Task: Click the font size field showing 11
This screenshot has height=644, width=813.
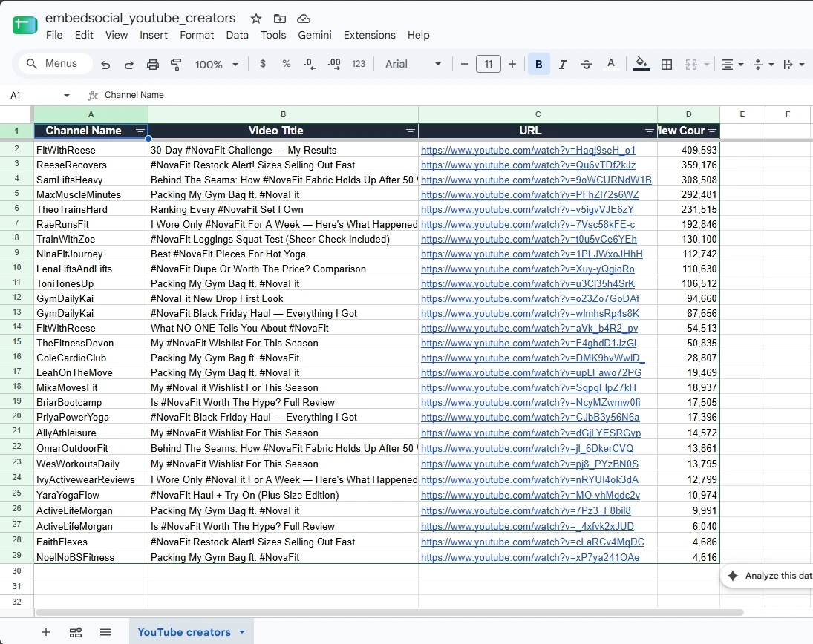Action: (489, 64)
